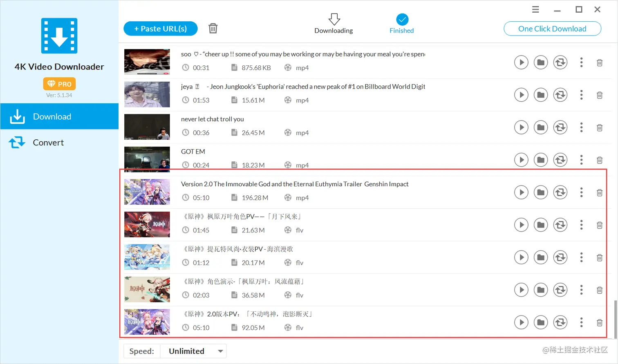Viewport: 618px width, 364px height.
Task: Convert 'never let chat troll you' video
Action: pos(560,127)
